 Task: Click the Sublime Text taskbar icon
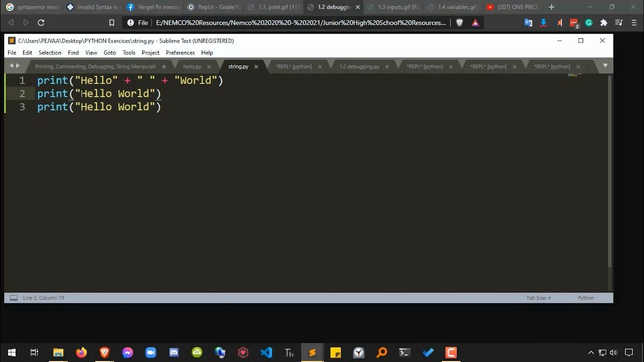click(312, 352)
